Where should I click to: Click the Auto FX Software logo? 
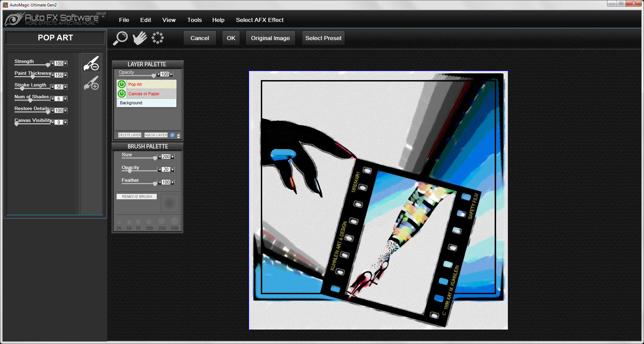[55, 19]
